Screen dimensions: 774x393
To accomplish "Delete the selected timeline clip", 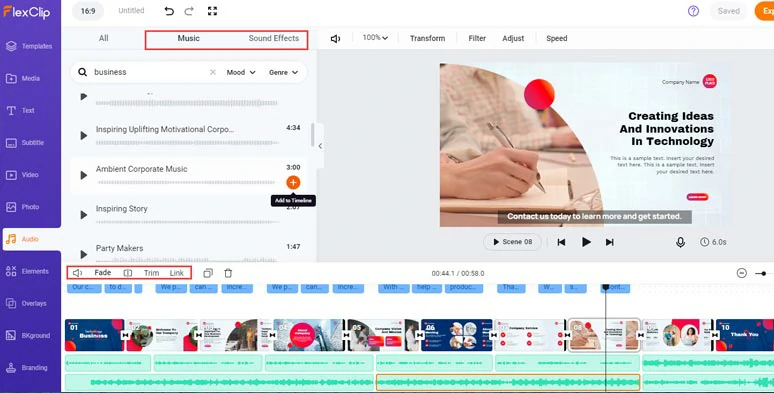I will [228, 273].
